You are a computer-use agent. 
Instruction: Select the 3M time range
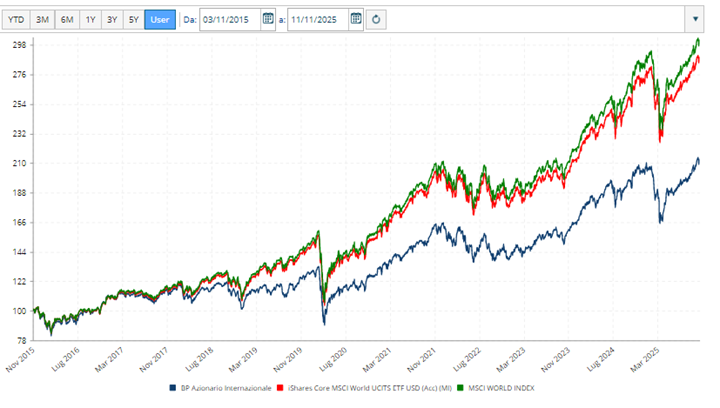(x=43, y=19)
